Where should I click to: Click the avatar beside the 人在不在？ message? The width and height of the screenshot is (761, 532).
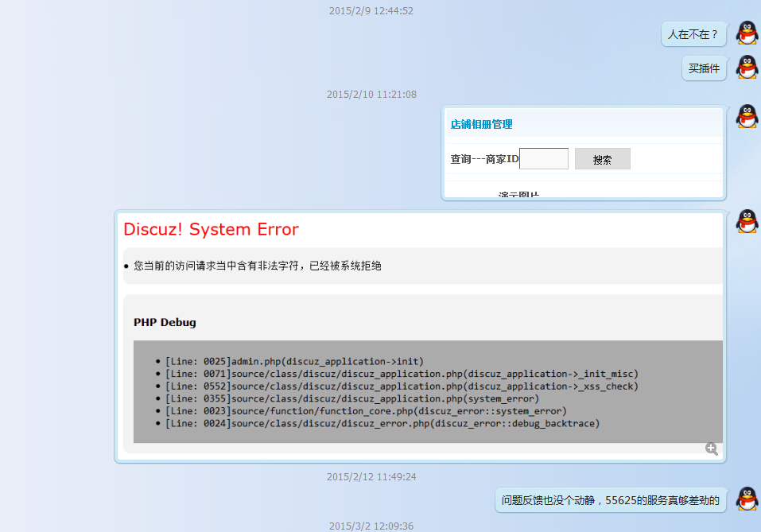[x=747, y=33]
